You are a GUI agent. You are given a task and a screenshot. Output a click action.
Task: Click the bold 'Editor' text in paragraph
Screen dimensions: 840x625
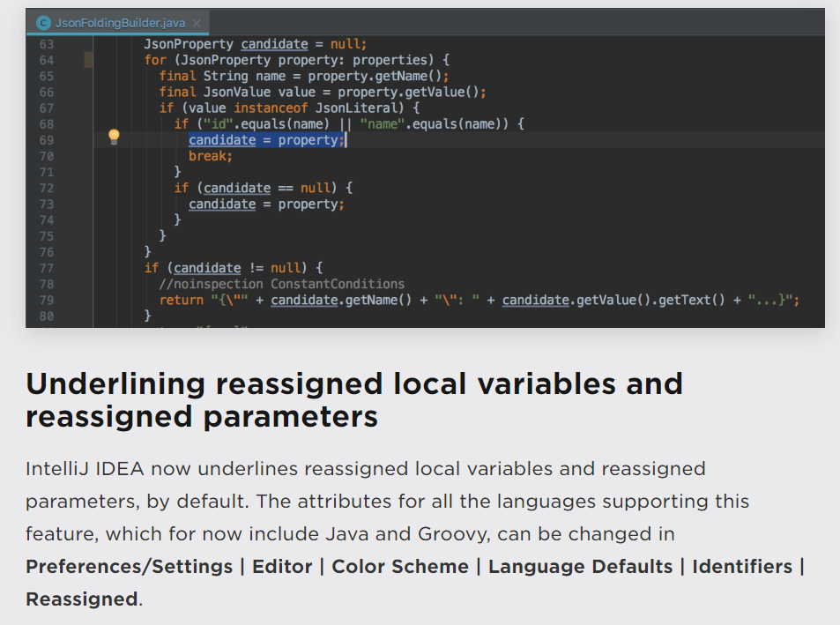[282, 567]
